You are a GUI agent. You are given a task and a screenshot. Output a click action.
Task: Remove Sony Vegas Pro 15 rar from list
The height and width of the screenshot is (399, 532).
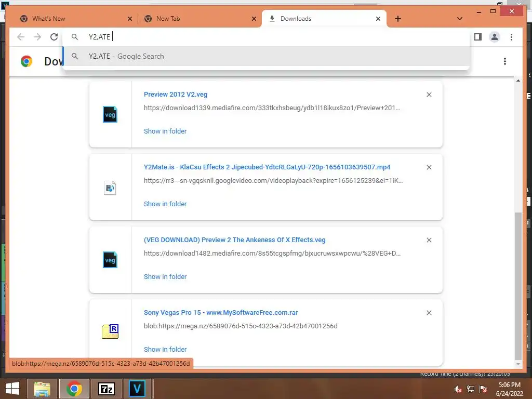(429, 313)
